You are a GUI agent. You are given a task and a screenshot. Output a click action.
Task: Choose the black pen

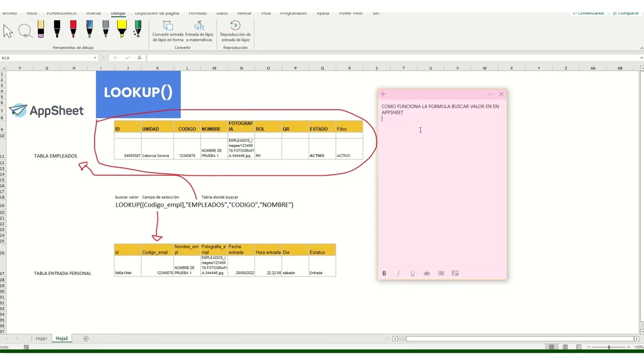(57, 29)
